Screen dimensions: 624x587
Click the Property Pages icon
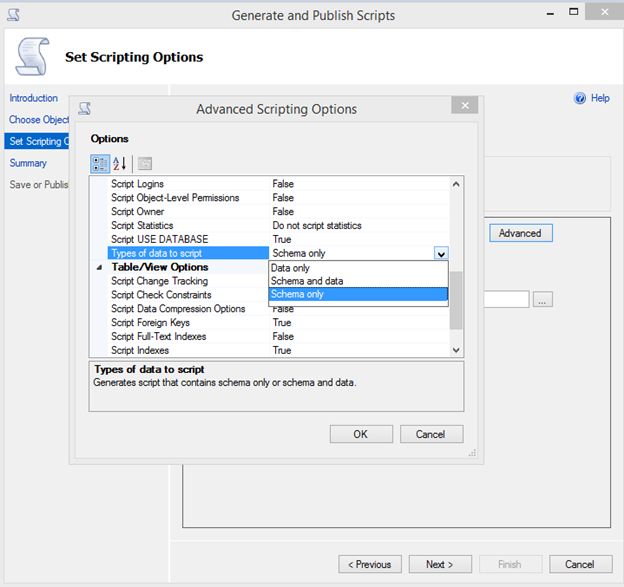[x=144, y=164]
